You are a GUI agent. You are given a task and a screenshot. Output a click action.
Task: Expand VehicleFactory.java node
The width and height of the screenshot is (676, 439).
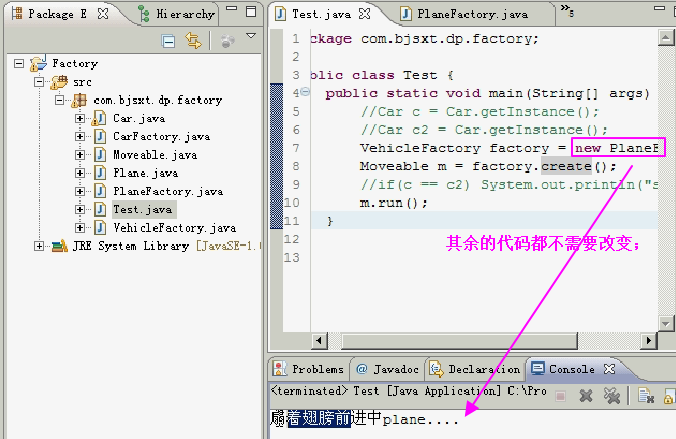click(80, 227)
